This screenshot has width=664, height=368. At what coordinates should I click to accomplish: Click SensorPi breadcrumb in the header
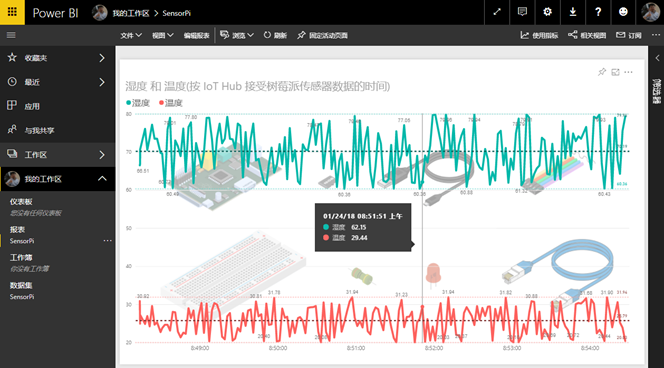177,14
